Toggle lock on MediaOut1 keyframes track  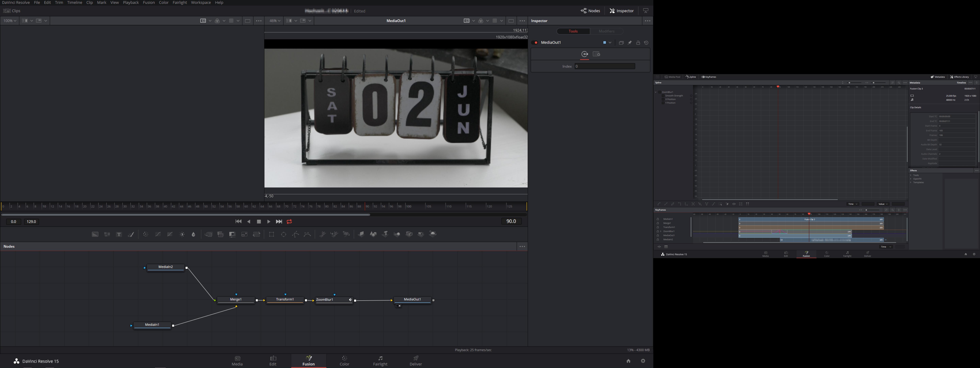point(658,235)
